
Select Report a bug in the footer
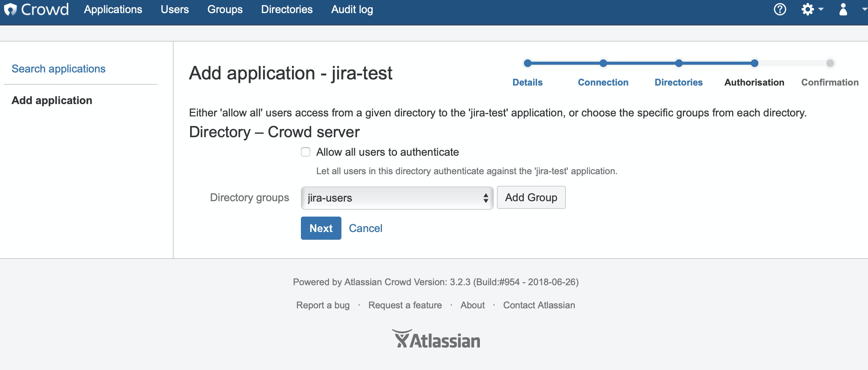323,305
